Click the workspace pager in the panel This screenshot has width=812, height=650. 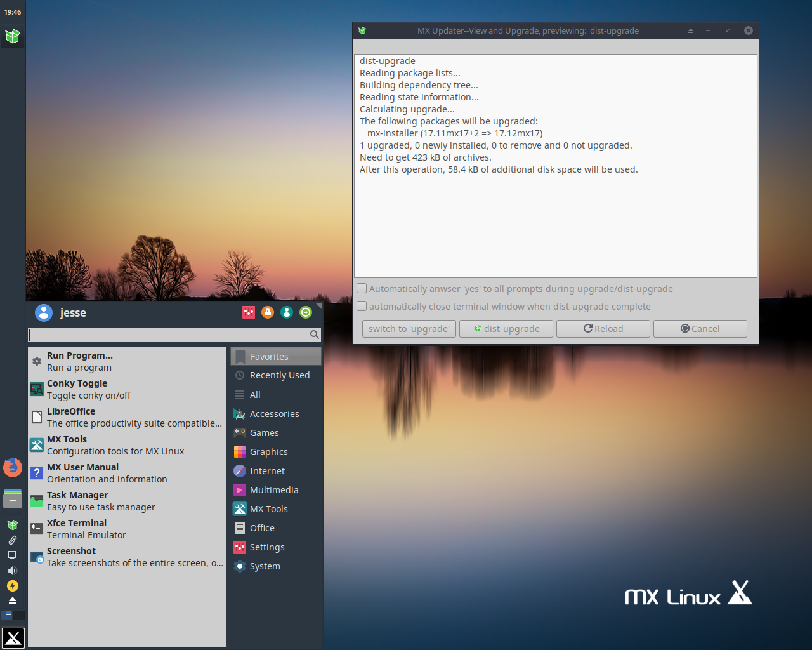pos(13,614)
